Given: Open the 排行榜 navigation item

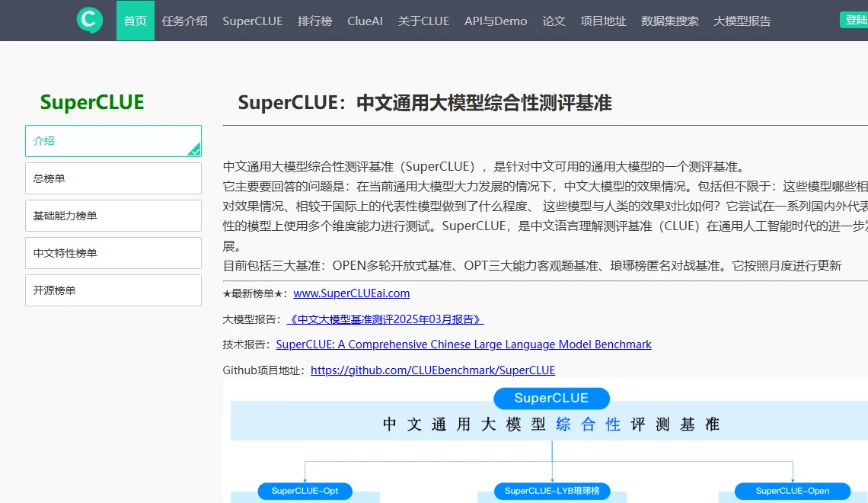Looking at the screenshot, I should pyautogui.click(x=315, y=21).
